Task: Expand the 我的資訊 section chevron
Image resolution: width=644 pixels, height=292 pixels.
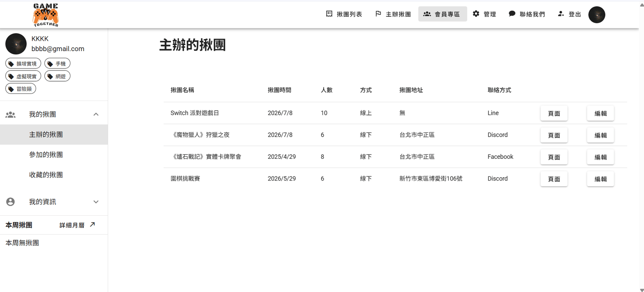Action: point(96,202)
